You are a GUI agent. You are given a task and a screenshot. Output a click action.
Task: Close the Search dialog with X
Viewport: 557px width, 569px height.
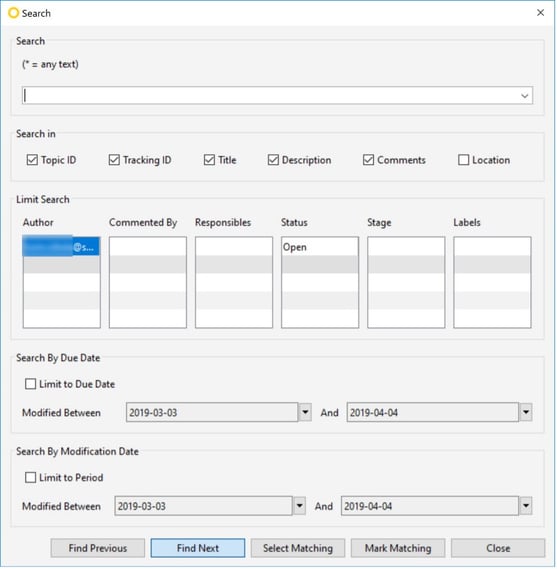coord(541,13)
